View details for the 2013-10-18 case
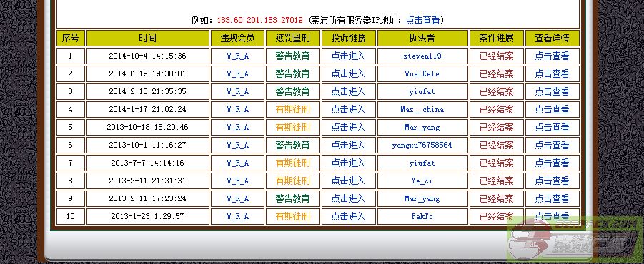 [552, 127]
